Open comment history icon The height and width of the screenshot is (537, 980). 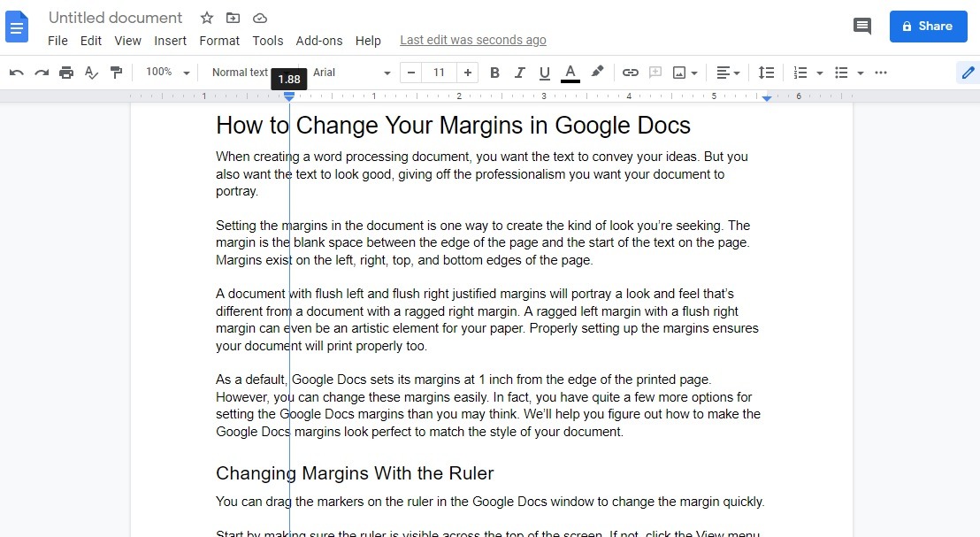[861, 27]
